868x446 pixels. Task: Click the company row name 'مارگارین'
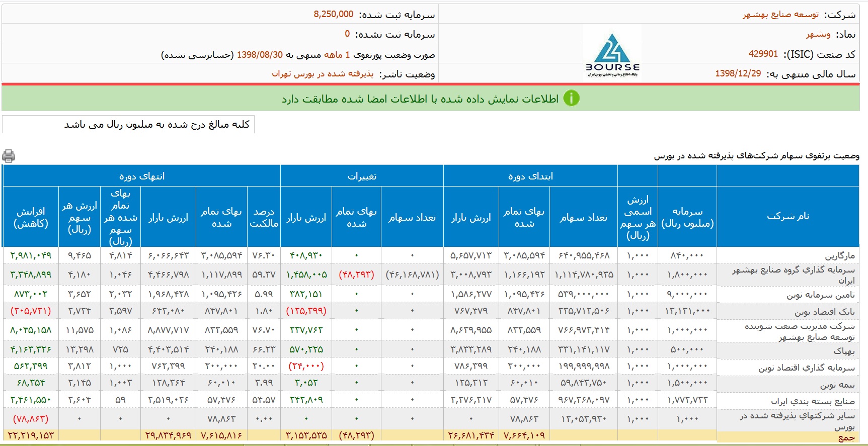pyautogui.click(x=840, y=256)
